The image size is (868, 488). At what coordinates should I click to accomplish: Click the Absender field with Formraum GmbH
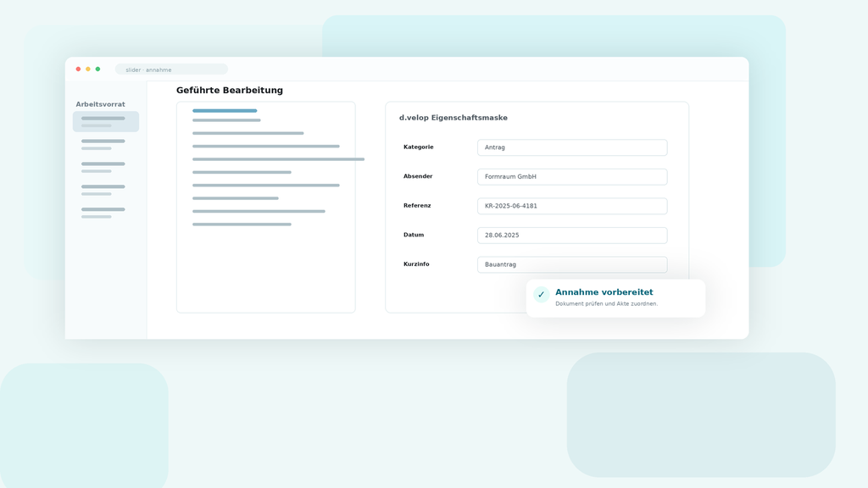pos(572,176)
